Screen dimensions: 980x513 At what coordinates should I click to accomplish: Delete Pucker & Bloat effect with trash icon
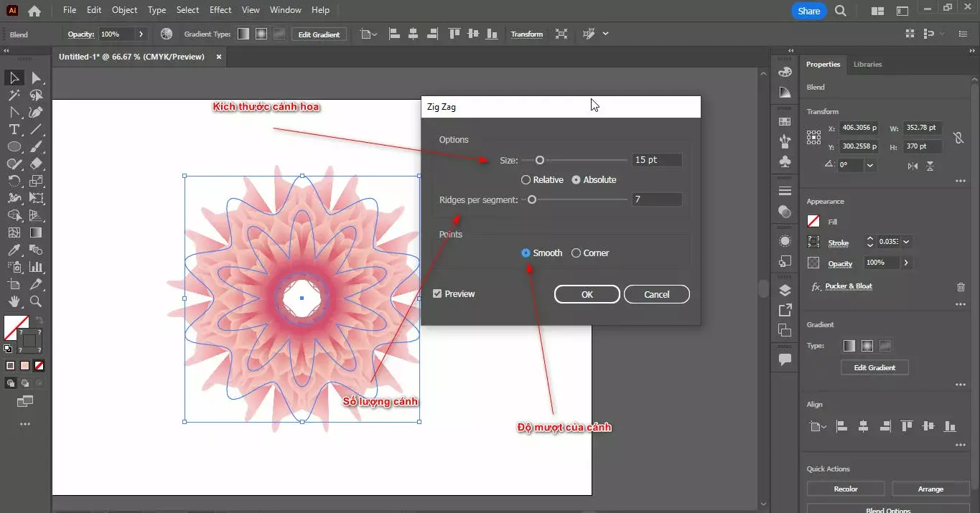pos(961,286)
